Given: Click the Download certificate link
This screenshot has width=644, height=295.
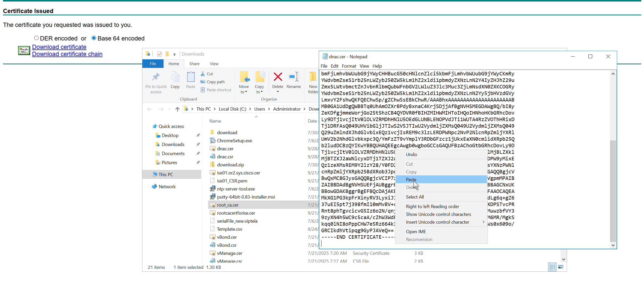Looking at the screenshot, I should tap(59, 47).
